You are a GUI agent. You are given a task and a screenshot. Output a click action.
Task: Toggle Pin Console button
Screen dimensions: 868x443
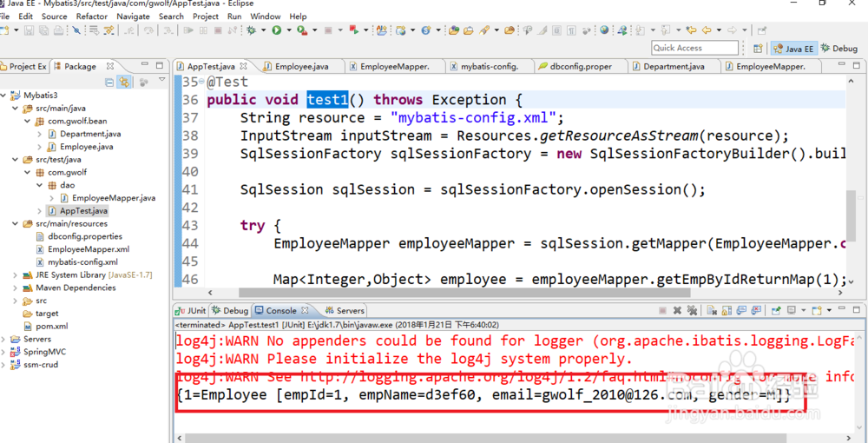(775, 311)
